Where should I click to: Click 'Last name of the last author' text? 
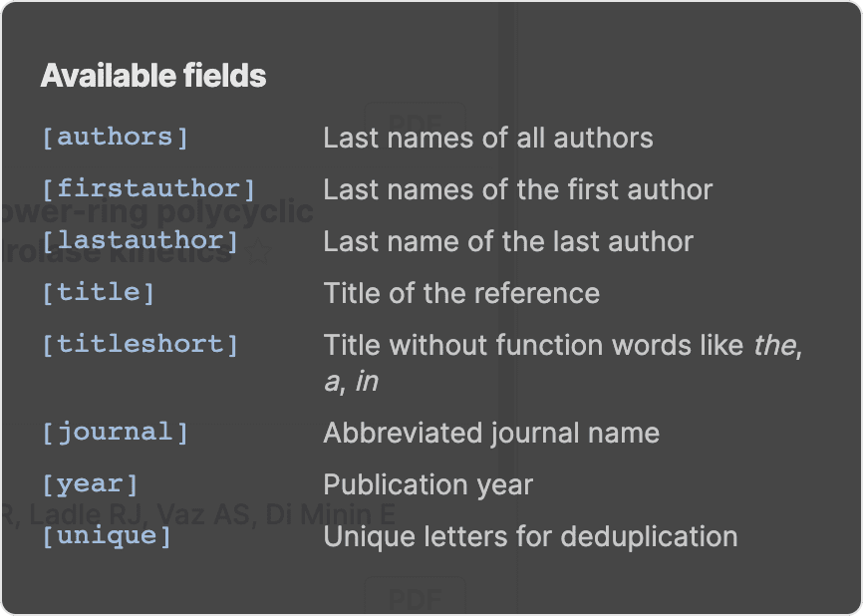tap(507, 241)
